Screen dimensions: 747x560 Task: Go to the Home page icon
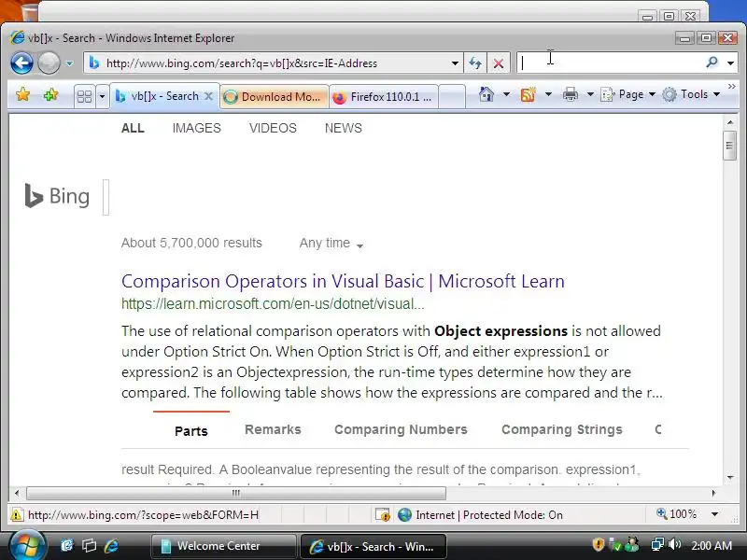486,94
